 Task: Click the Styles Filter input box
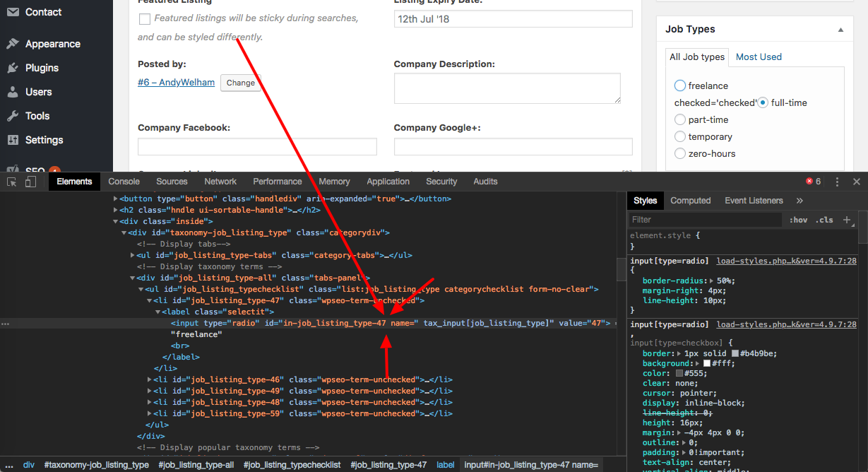click(706, 220)
